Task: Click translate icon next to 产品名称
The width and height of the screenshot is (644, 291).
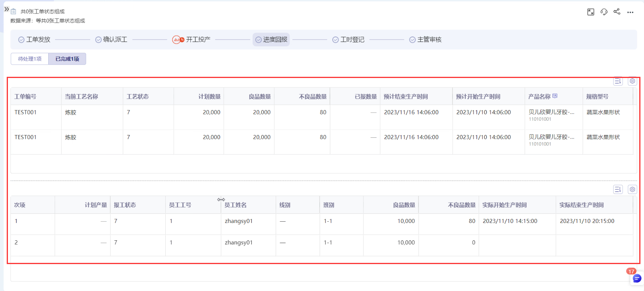Action: [x=555, y=96]
